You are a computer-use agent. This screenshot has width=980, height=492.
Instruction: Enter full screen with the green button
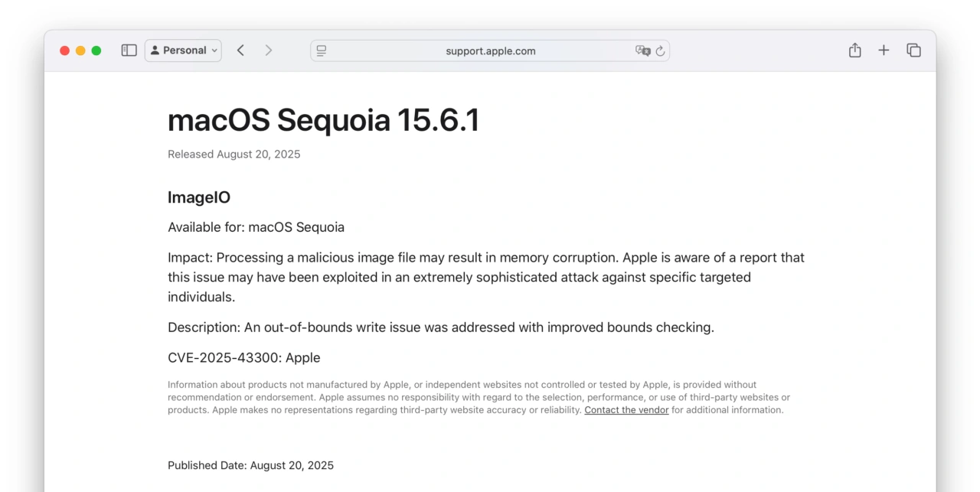[x=96, y=50]
